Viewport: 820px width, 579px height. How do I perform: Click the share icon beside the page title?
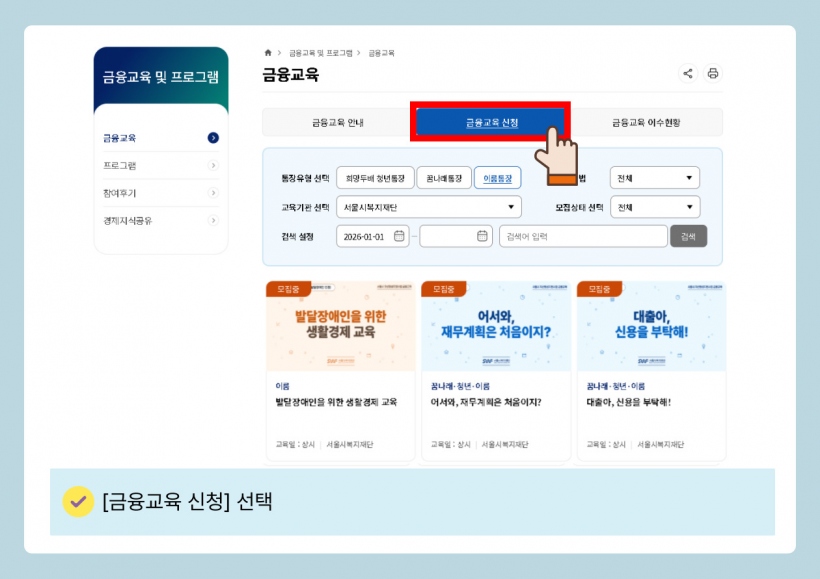pyautogui.click(x=687, y=73)
